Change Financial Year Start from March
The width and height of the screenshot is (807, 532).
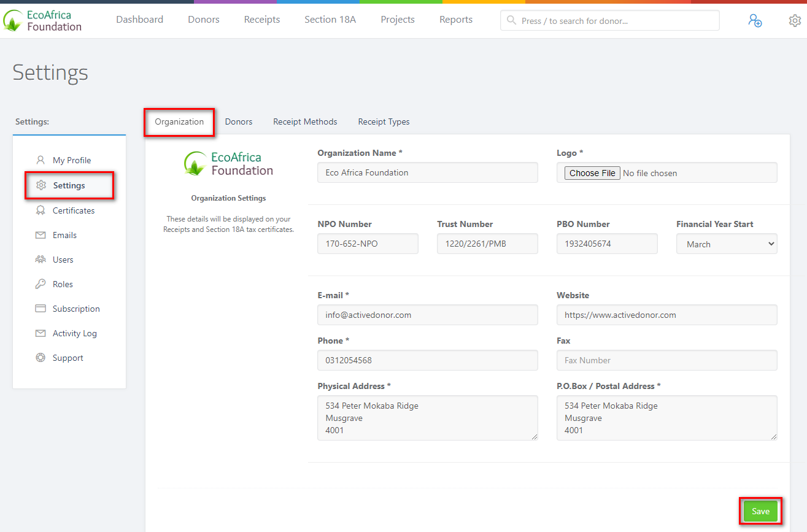[727, 244]
